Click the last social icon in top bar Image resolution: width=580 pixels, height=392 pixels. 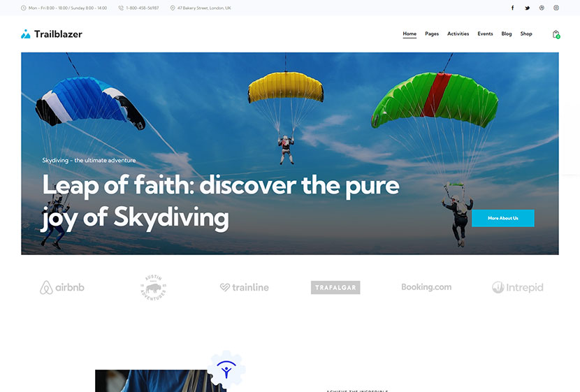click(x=556, y=8)
